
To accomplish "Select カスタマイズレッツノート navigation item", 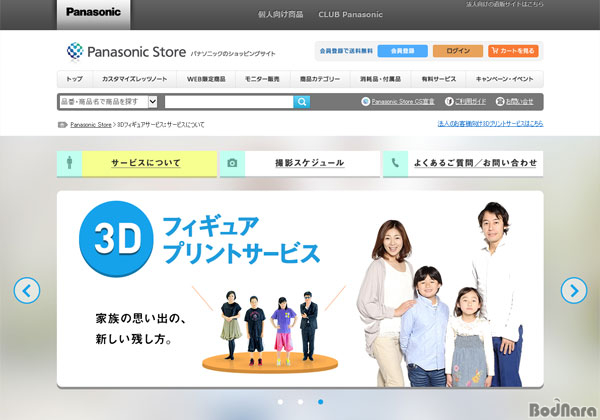I will pyautogui.click(x=134, y=79).
